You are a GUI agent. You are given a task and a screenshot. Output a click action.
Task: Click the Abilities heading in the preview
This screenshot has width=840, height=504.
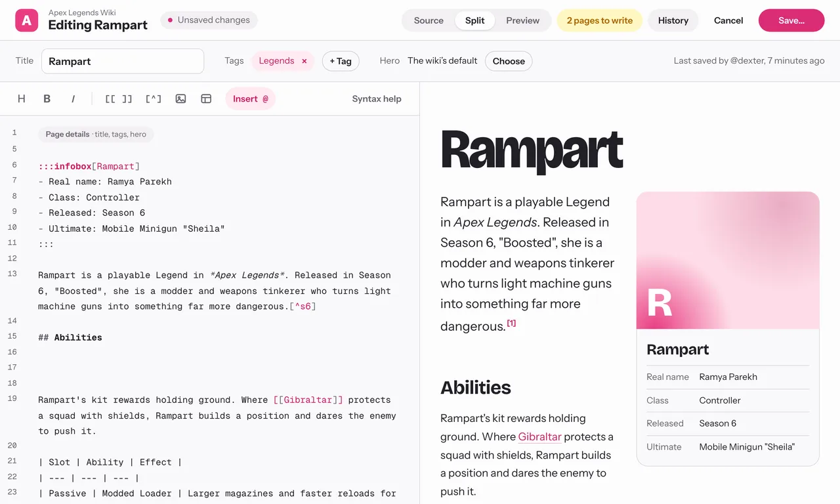(476, 387)
